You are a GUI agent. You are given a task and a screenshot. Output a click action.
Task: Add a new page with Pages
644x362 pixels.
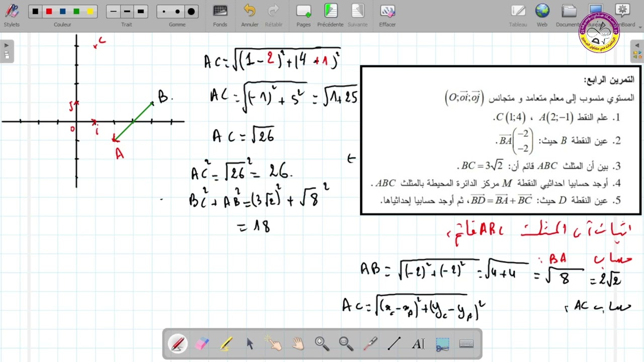pyautogui.click(x=303, y=16)
